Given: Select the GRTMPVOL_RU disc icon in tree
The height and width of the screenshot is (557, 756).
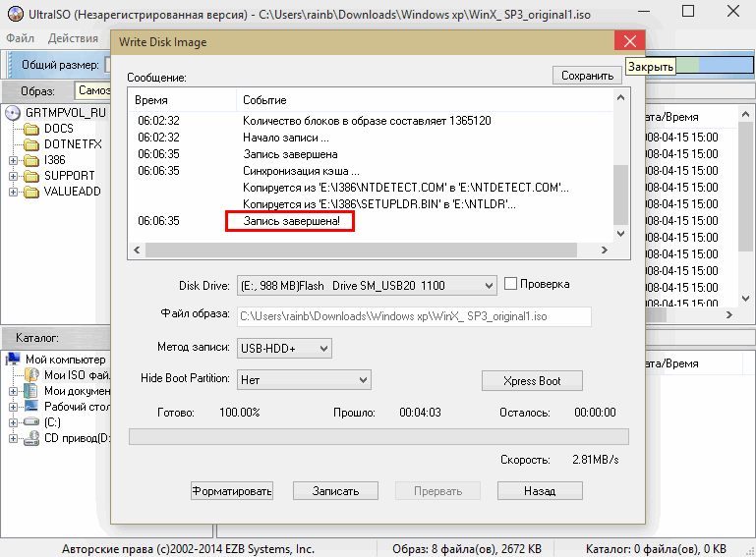Looking at the screenshot, I should click(x=13, y=113).
